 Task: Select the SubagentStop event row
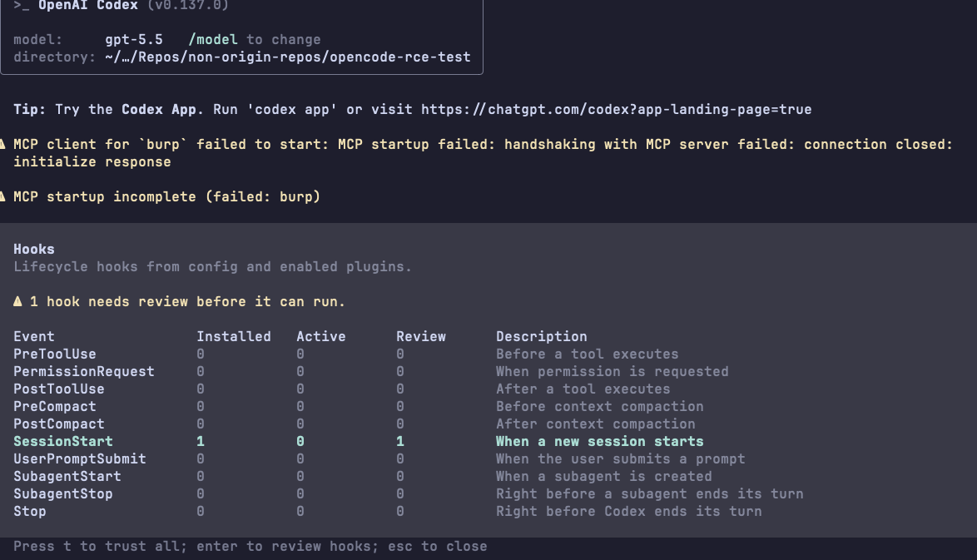pyautogui.click(x=408, y=493)
